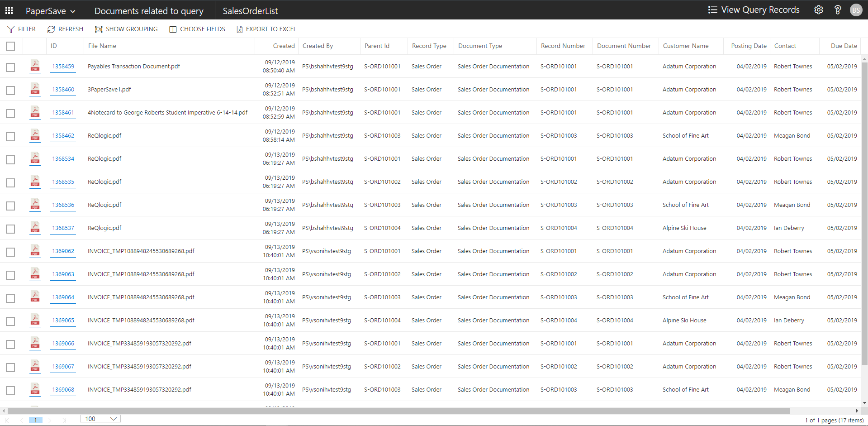
Task: Click the PDF icon for 3PaperSave1.pdf
Action: [35, 89]
